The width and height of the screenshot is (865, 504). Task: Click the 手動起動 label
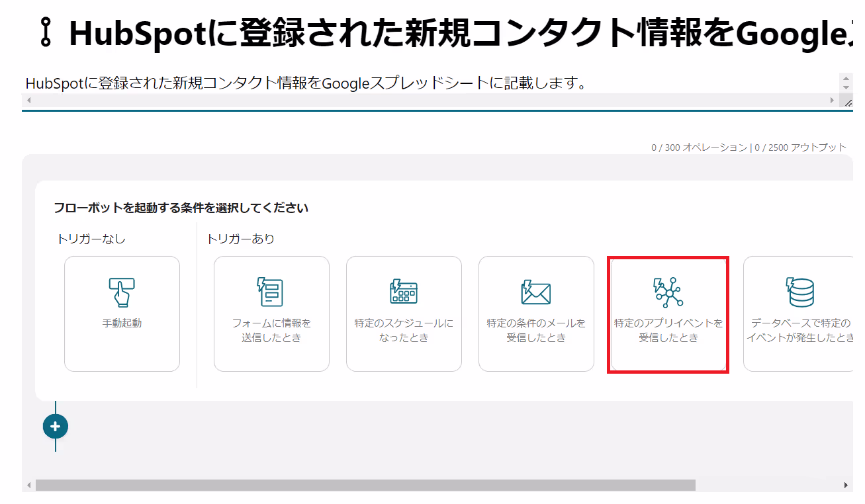click(x=122, y=323)
